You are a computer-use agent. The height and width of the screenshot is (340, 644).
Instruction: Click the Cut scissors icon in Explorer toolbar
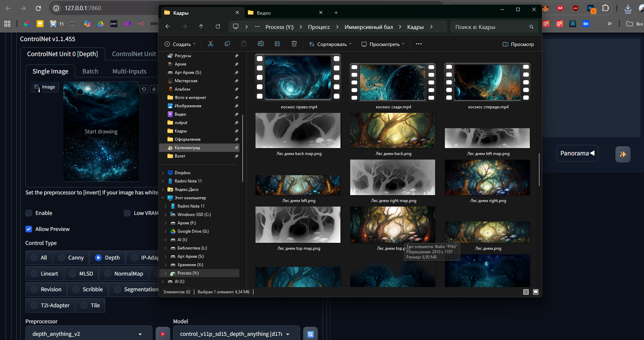210,44
